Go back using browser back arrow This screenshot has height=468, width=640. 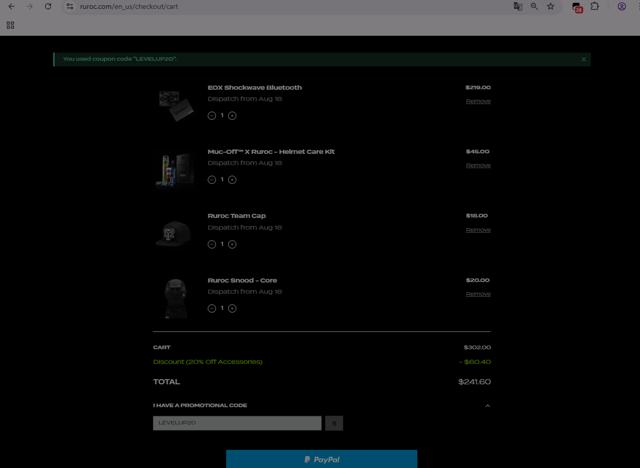[x=11, y=7]
